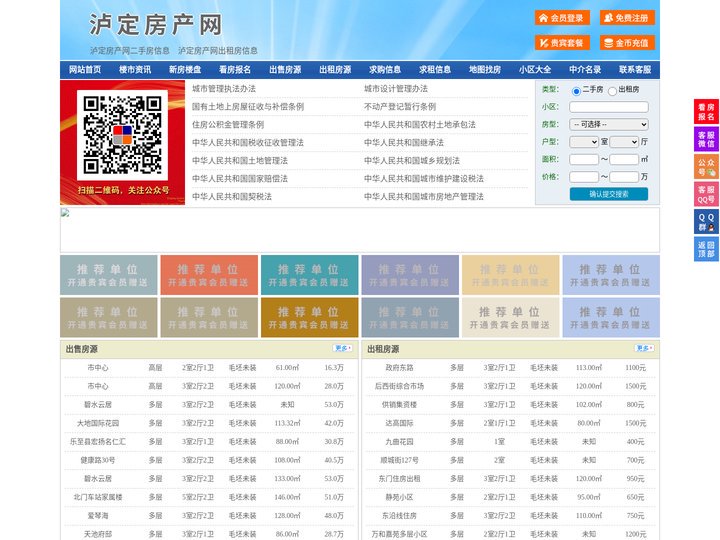Click the broken banner image icon

(x=65, y=213)
